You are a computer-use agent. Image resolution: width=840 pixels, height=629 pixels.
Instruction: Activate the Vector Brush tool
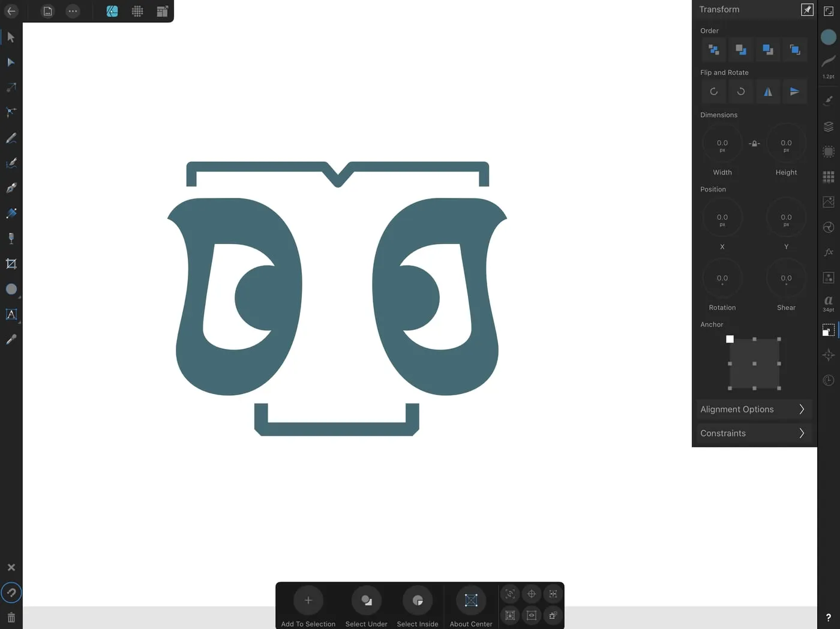(x=11, y=163)
